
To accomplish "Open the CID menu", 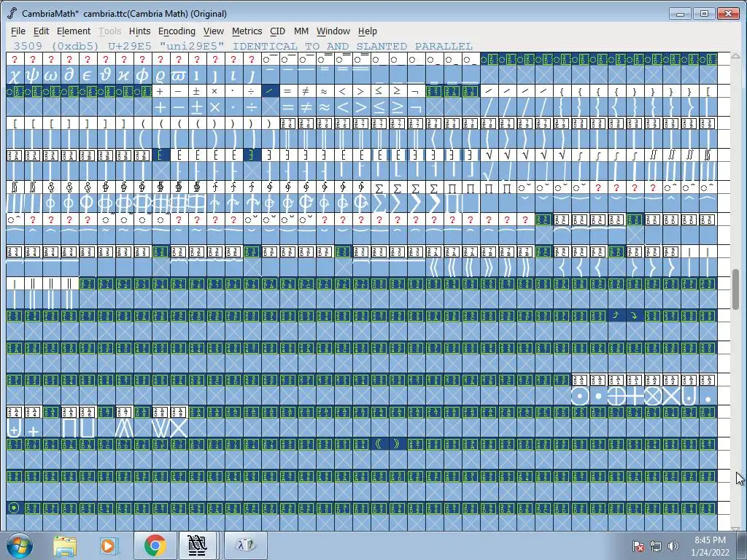I will click(277, 31).
